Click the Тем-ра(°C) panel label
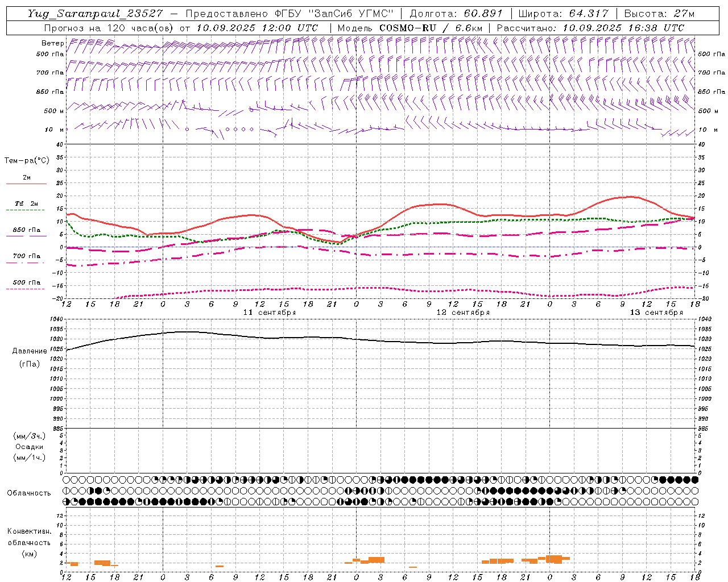728x582 pixels. coord(27,160)
